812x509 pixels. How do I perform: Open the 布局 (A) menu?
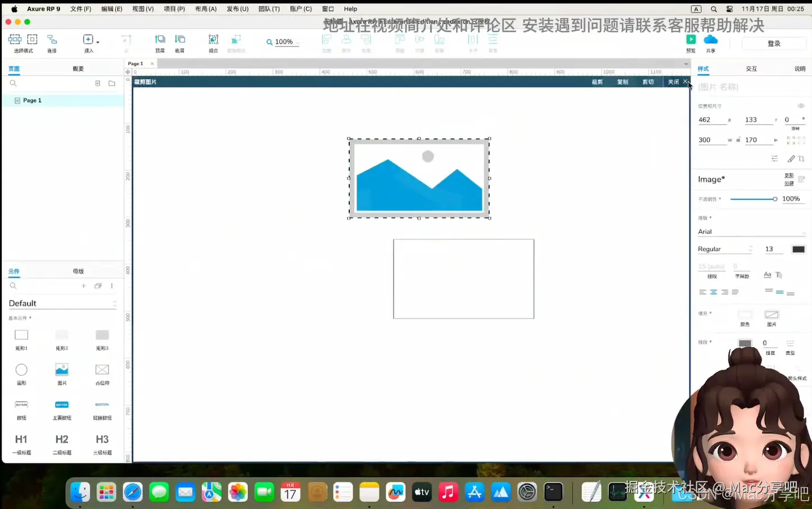click(x=206, y=9)
